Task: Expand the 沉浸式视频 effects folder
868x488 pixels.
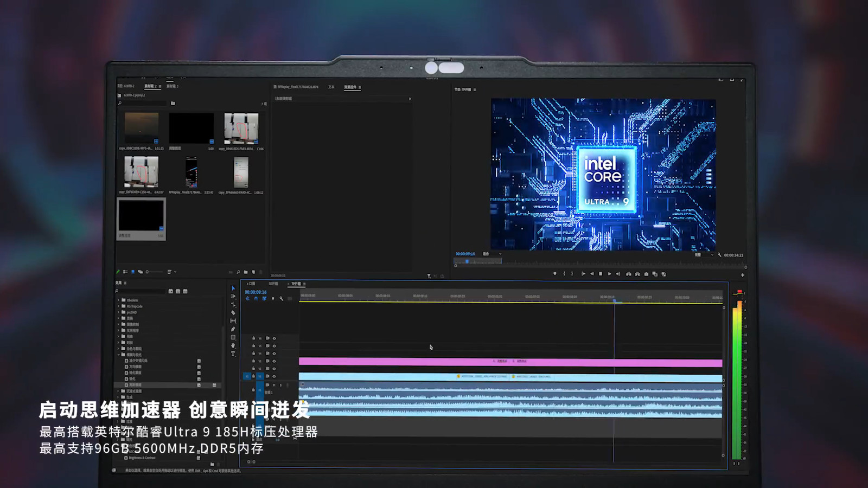Action: click(x=119, y=391)
